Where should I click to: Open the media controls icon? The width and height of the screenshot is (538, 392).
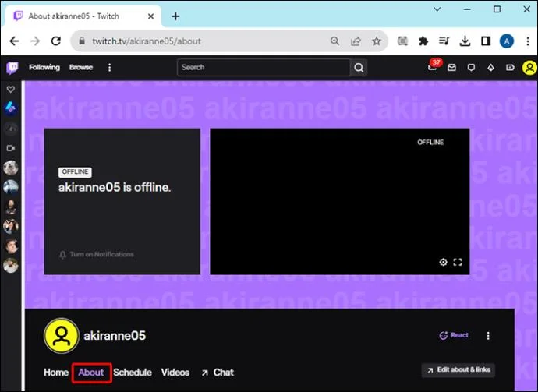click(x=444, y=41)
